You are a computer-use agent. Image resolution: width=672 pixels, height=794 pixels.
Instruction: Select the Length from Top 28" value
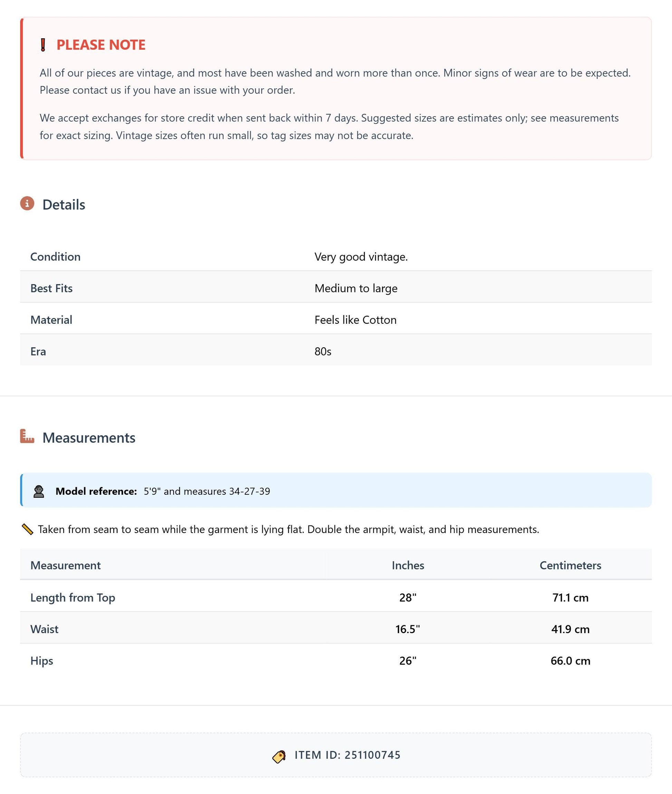pos(407,598)
